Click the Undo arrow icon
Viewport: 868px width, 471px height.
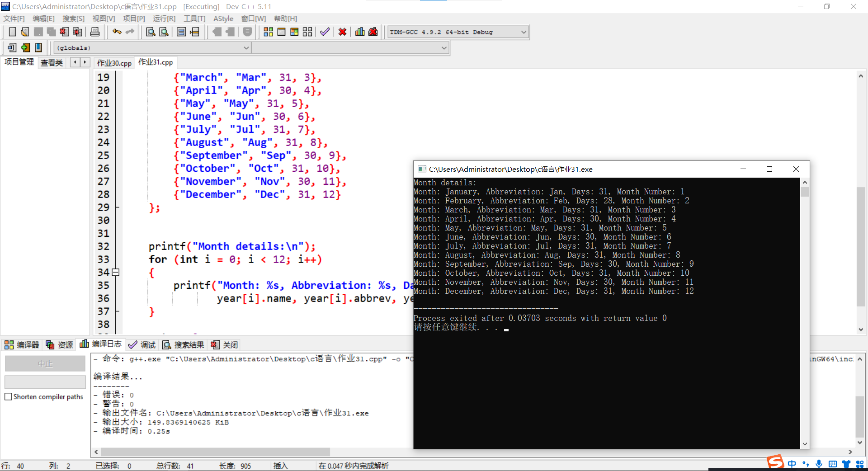click(x=117, y=32)
